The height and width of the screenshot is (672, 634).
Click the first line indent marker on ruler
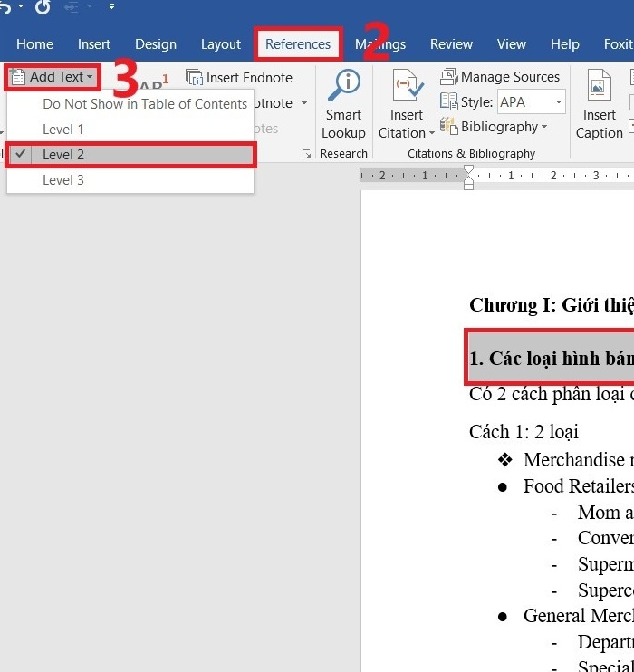pyautogui.click(x=468, y=171)
